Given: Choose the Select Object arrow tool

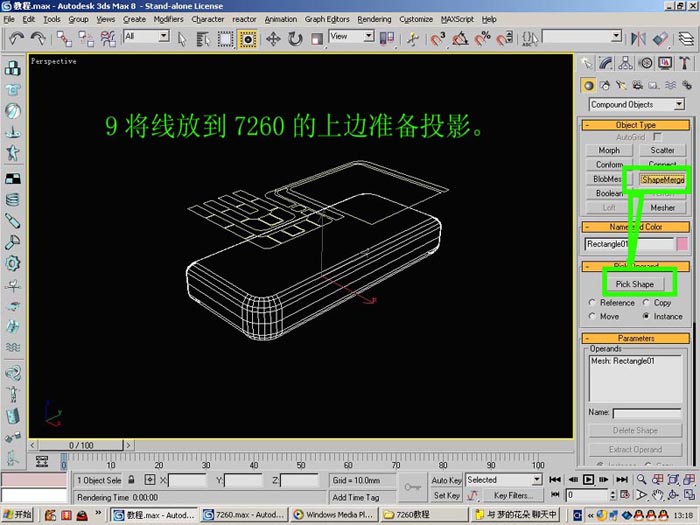Looking at the screenshot, I should (181, 39).
